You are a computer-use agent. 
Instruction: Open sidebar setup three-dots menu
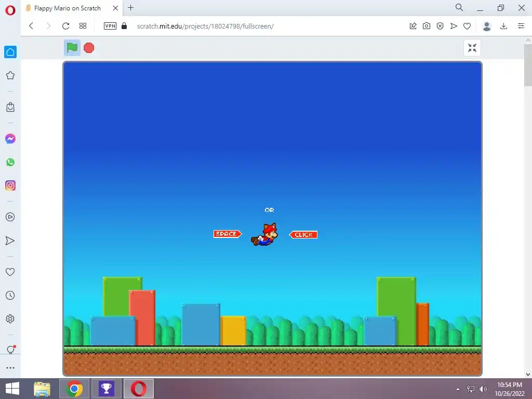tap(10, 368)
